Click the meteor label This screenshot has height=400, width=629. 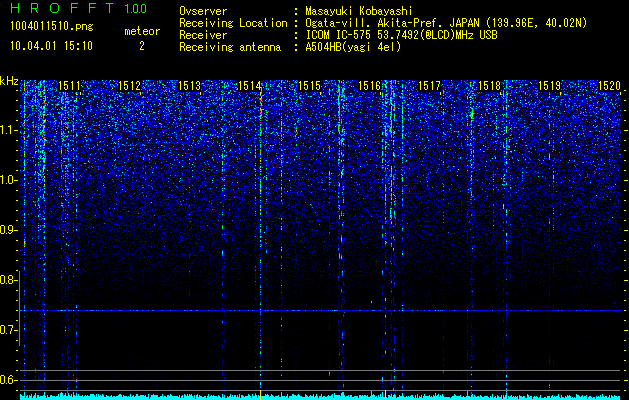point(142,31)
